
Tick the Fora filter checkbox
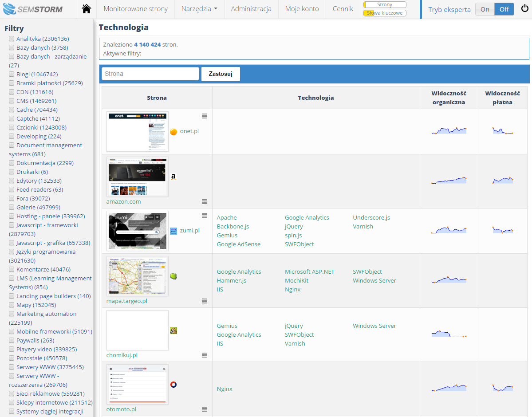(12, 198)
